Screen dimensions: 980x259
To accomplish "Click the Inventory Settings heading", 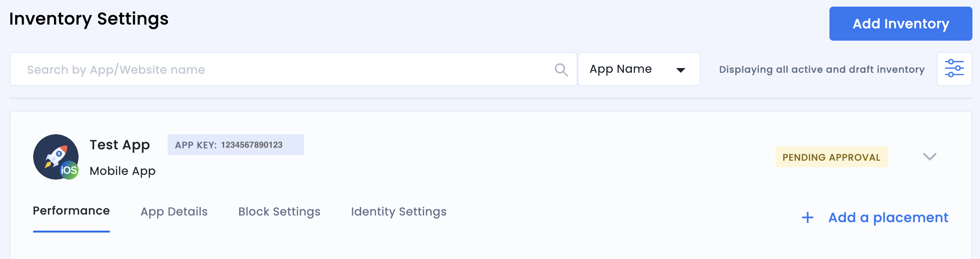I will (89, 19).
